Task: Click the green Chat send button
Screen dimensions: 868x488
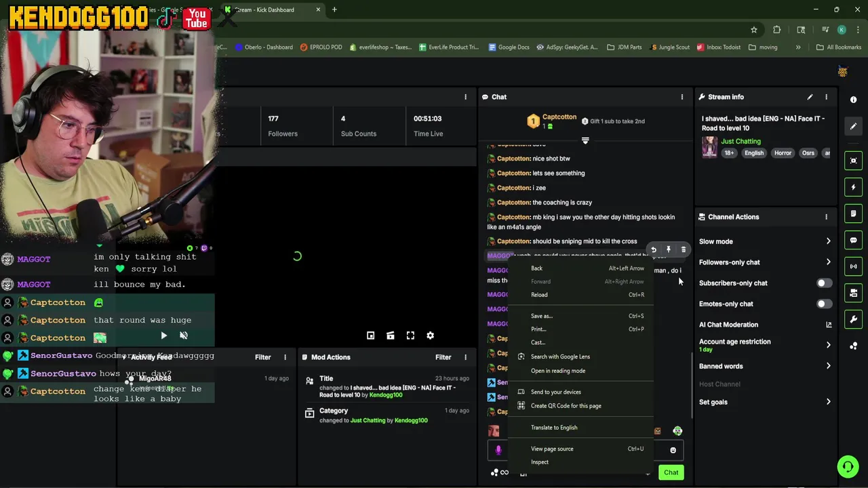Action: pos(671,472)
